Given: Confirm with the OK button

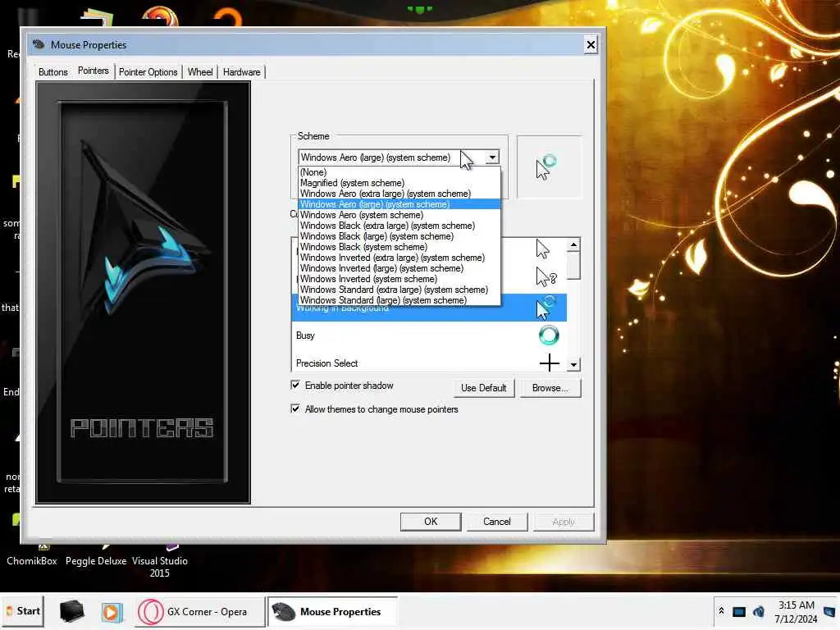Looking at the screenshot, I should pyautogui.click(x=431, y=521).
